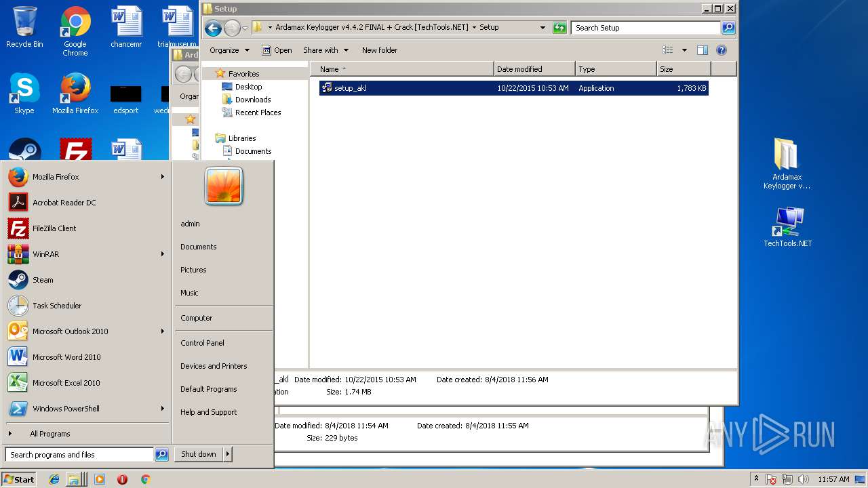Launch the Mozilla Firefox desktop shortcut

click(x=75, y=94)
